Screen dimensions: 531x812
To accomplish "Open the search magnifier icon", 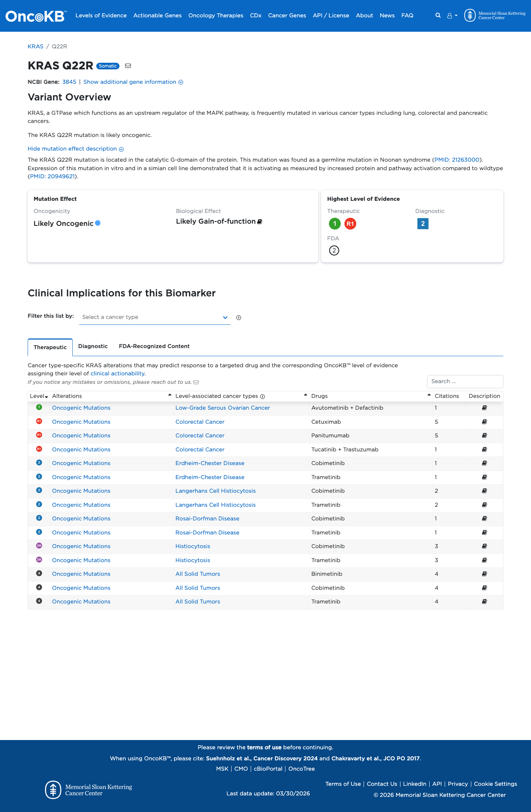I will 438,16.
